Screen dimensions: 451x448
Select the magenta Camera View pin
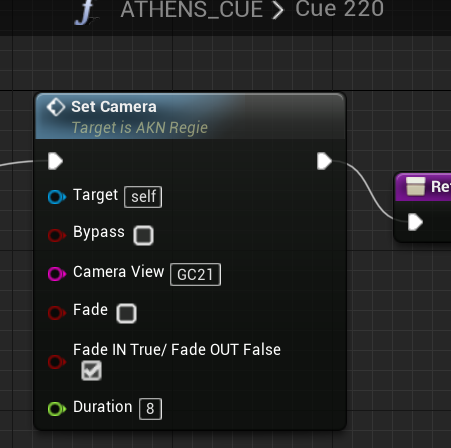57,274
